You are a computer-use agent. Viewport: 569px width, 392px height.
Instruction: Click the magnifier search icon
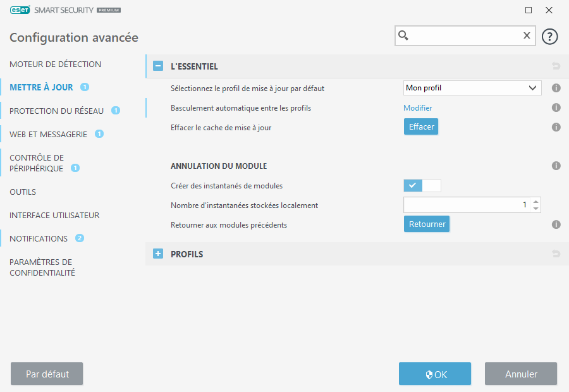[x=403, y=35]
